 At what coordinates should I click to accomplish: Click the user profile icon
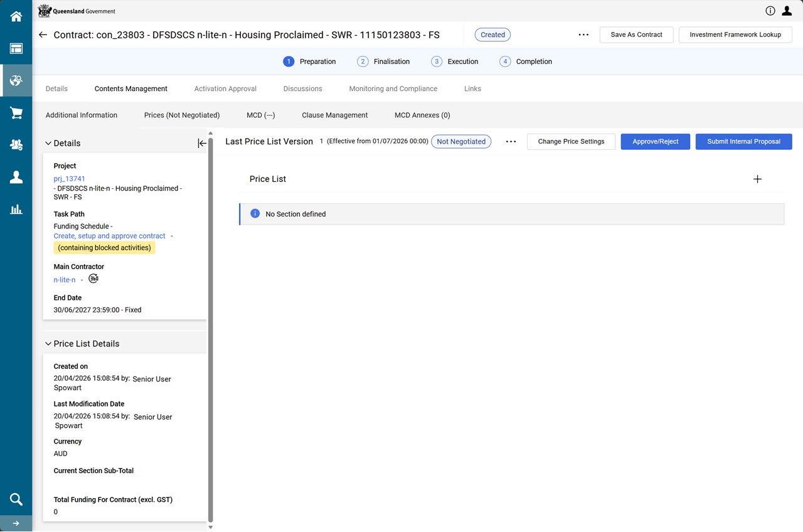[786, 11]
